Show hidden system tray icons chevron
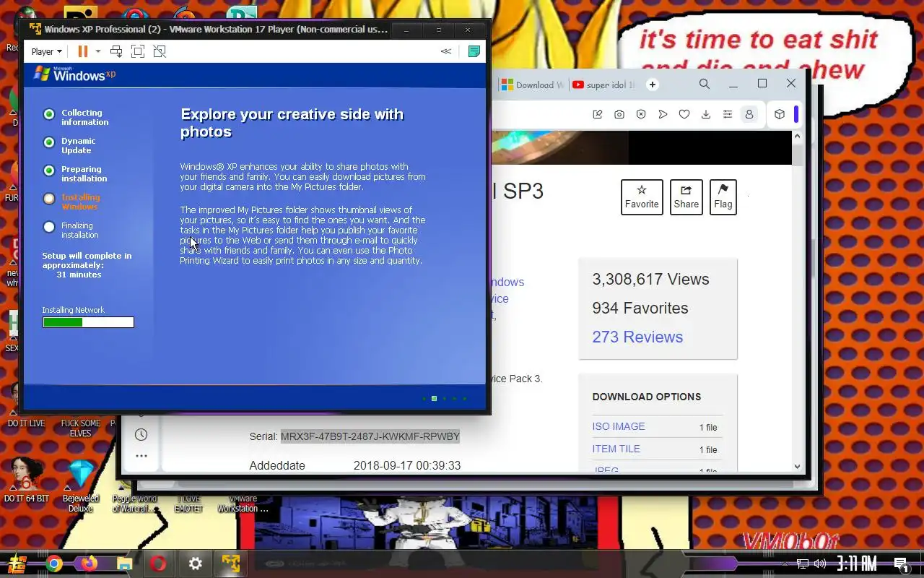 pos(787,564)
